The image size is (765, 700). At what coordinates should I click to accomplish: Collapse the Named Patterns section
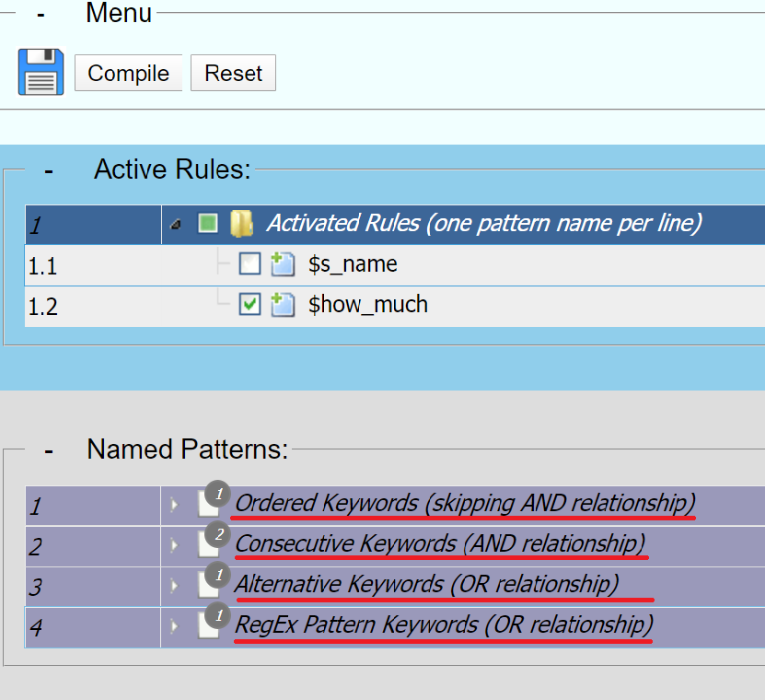(x=48, y=450)
